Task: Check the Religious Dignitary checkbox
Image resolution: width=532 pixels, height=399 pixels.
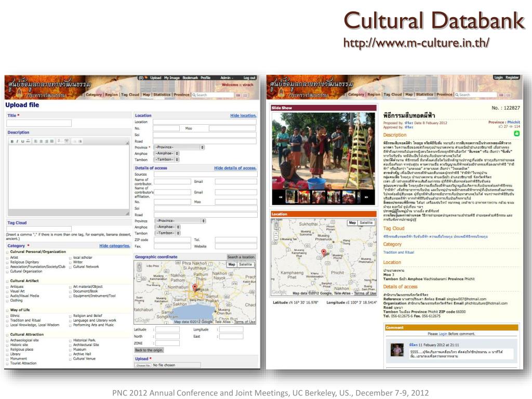Action: point(7,262)
